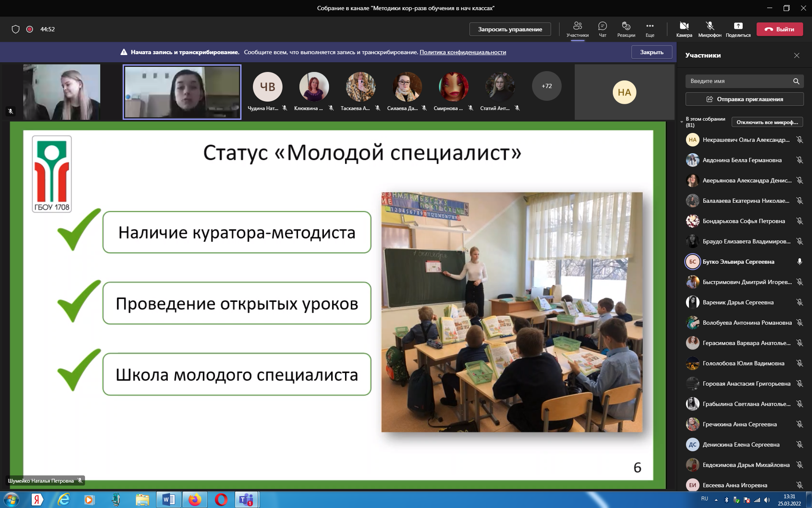Viewport: 812px width, 508px height.
Task: Click the Запросить управление button
Action: click(x=510, y=29)
